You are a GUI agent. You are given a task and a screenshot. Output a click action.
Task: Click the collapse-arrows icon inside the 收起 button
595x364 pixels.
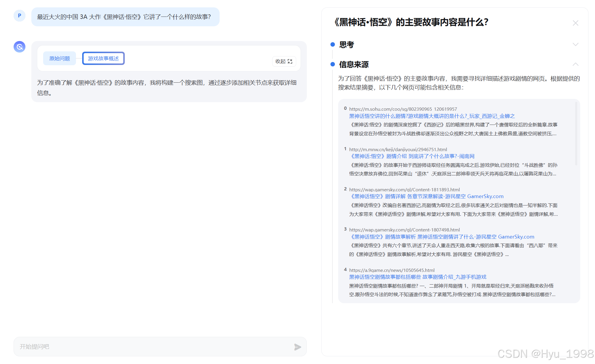point(291,61)
